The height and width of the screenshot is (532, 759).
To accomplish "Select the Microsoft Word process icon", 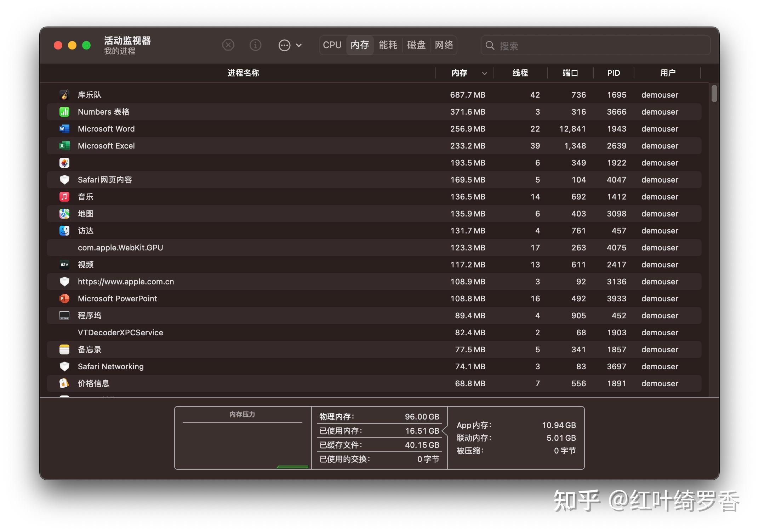I will (64, 128).
